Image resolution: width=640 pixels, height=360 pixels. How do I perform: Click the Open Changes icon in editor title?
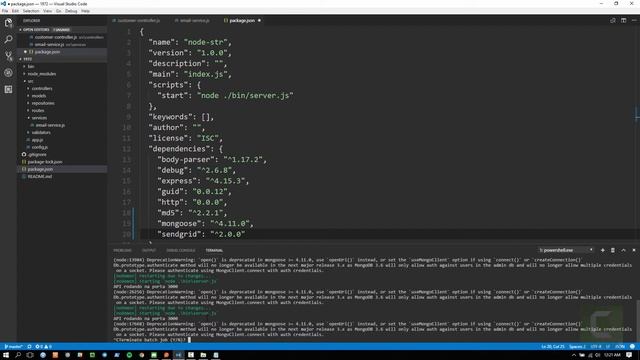[x=613, y=20]
